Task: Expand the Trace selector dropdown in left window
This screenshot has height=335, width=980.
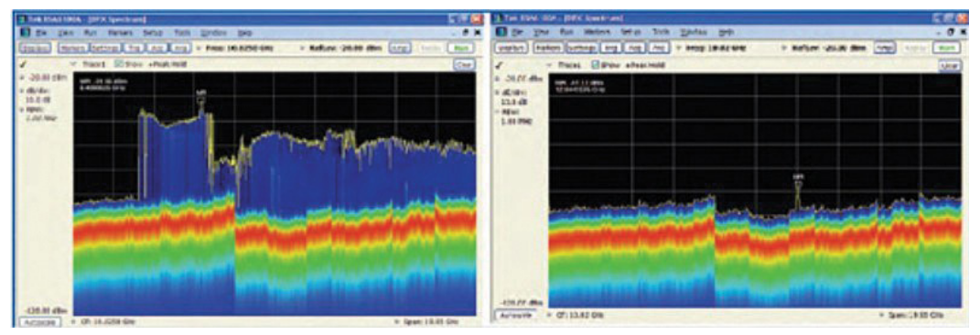Action: tap(73, 64)
